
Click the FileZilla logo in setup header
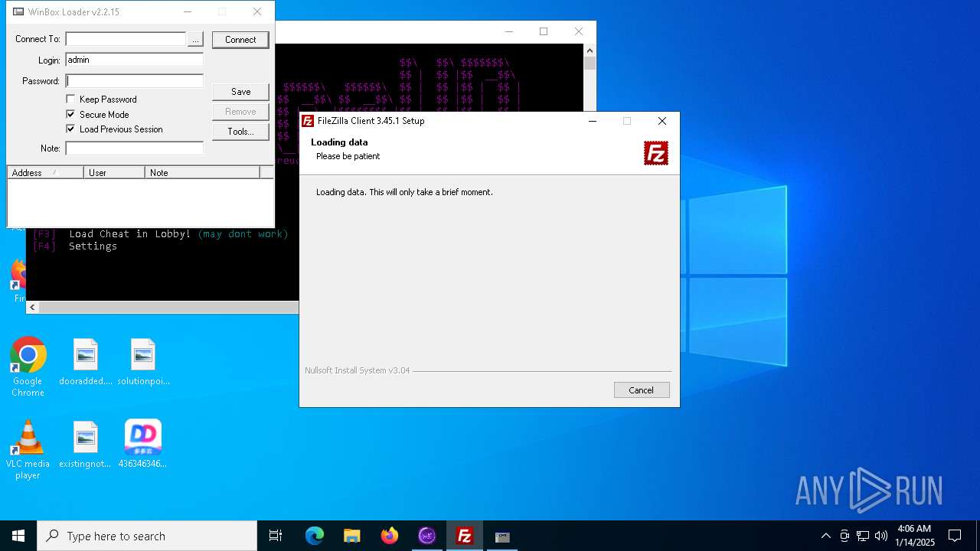click(656, 153)
